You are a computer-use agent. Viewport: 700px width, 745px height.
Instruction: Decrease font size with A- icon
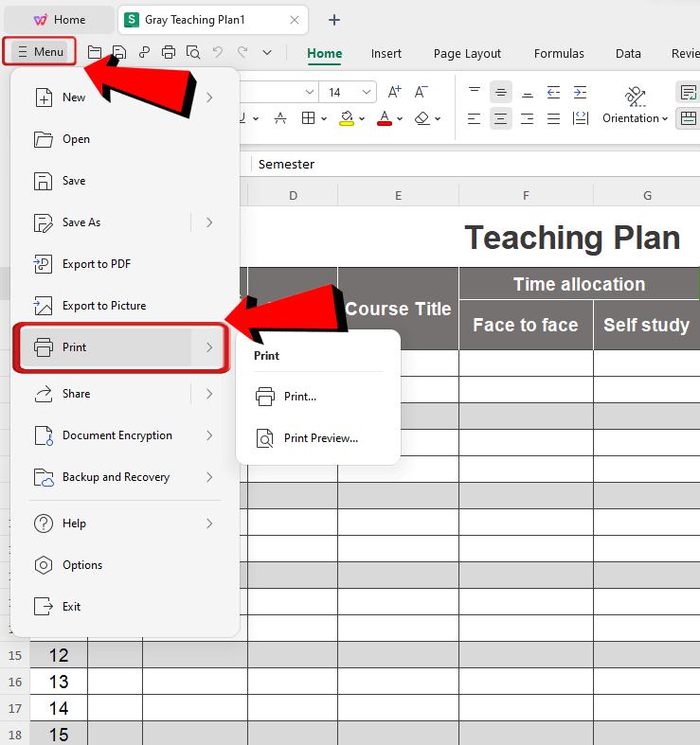(x=421, y=92)
